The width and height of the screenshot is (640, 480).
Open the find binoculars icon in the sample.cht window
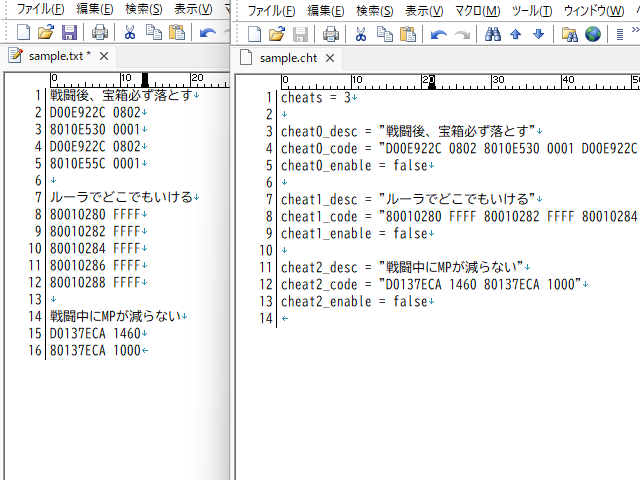pyautogui.click(x=492, y=34)
